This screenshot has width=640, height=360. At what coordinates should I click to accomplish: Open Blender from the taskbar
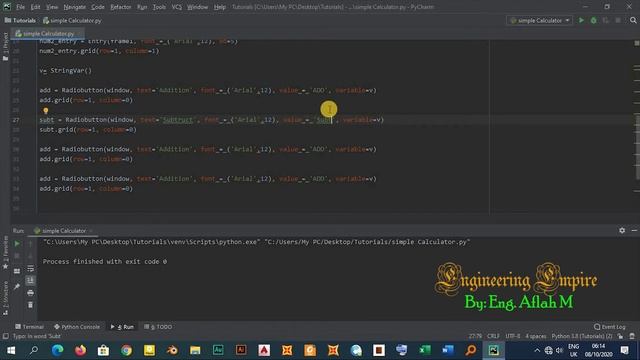click(x=172, y=350)
